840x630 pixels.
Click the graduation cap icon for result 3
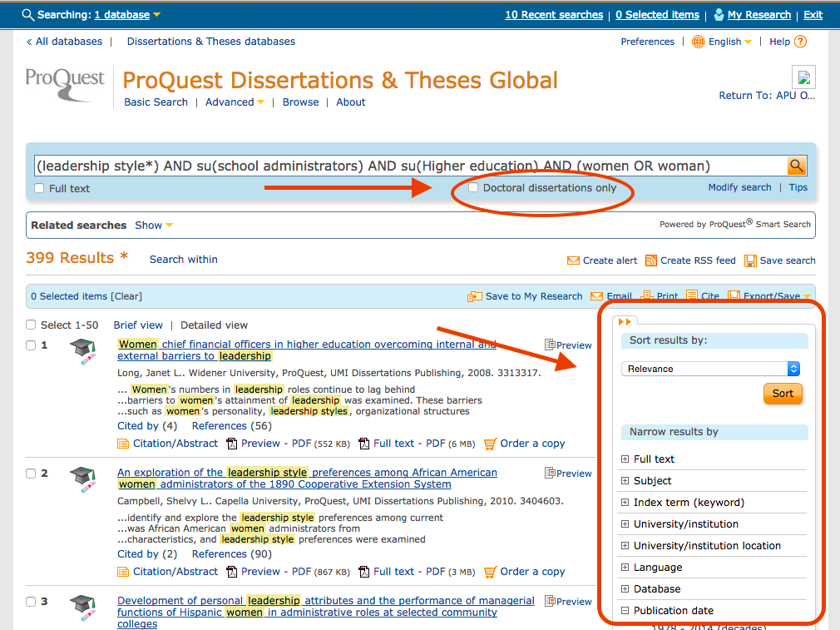(x=83, y=608)
